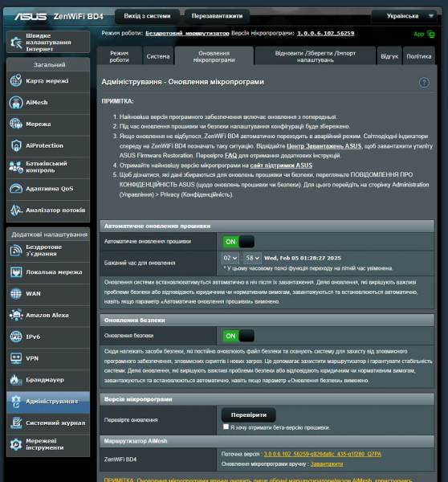This screenshot has height=482, width=448.
Task: Click the quick Internet setup wizard icon
Action: click(x=16, y=42)
